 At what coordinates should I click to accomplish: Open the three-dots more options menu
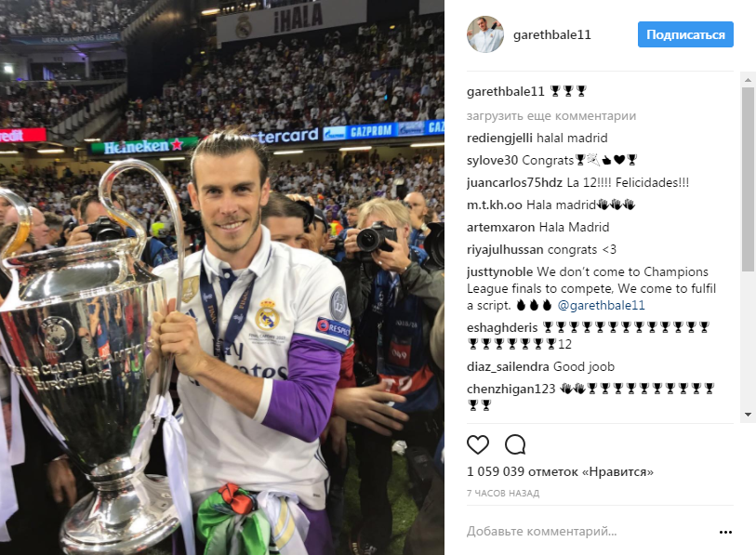pyautogui.click(x=725, y=532)
